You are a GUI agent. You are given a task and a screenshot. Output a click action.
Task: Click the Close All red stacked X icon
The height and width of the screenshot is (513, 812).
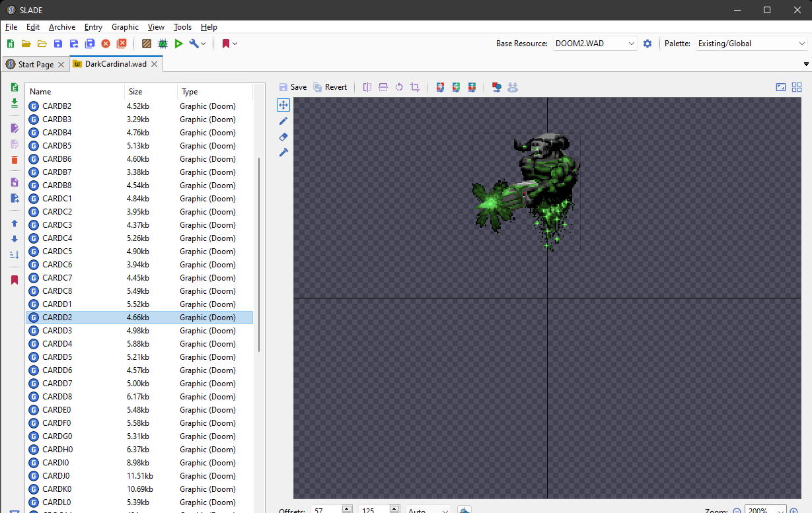pos(122,44)
